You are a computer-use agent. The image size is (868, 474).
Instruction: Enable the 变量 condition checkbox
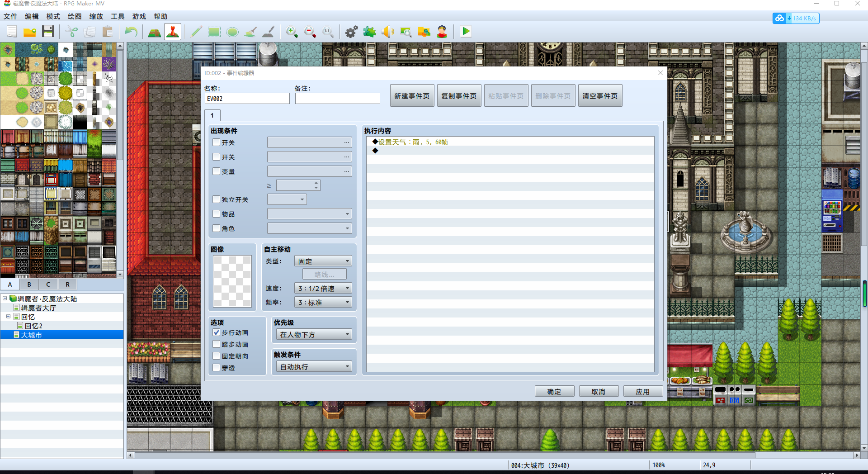pyautogui.click(x=217, y=171)
